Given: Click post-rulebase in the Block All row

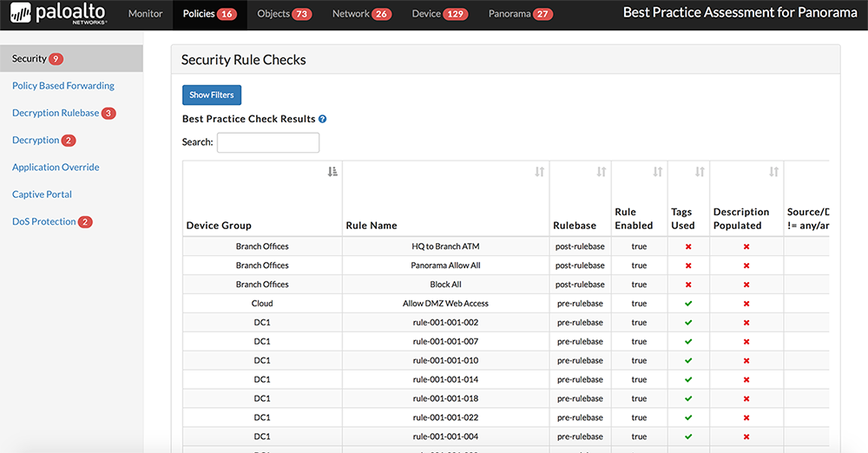Looking at the screenshot, I should pos(580,284).
